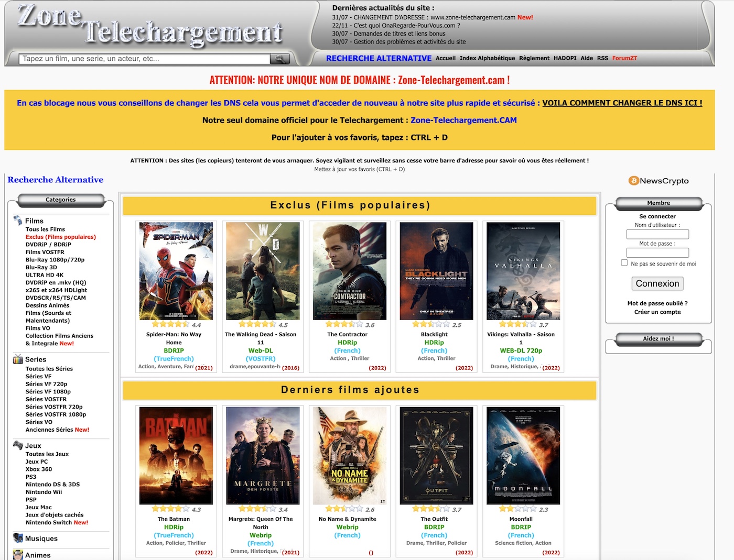734x560 pixels.
Task: Click the Blacklight 2.5 star rating
Action: [x=431, y=325]
